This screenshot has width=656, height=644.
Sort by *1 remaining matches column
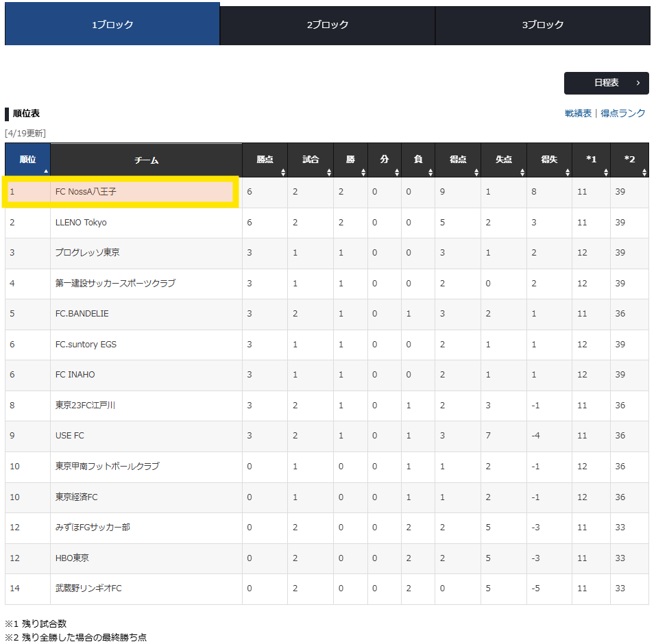click(591, 160)
